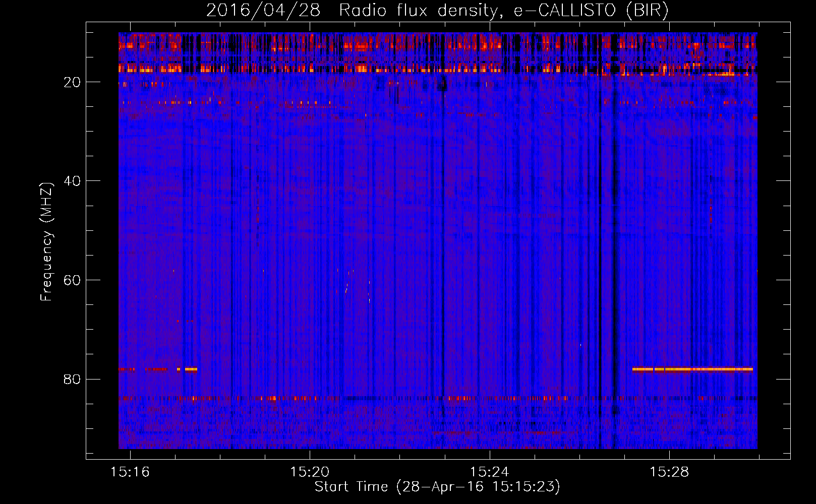Click the "20" frequency tick label
This screenshot has width=816, height=504.
tap(72, 82)
